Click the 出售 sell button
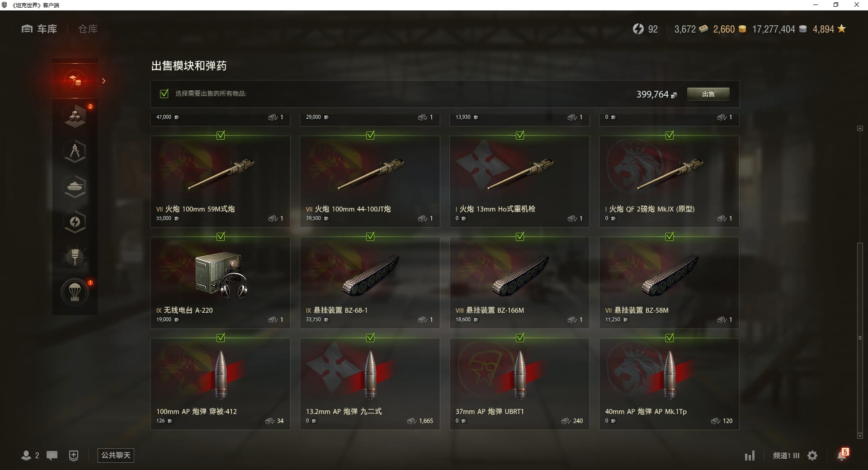 tap(708, 94)
